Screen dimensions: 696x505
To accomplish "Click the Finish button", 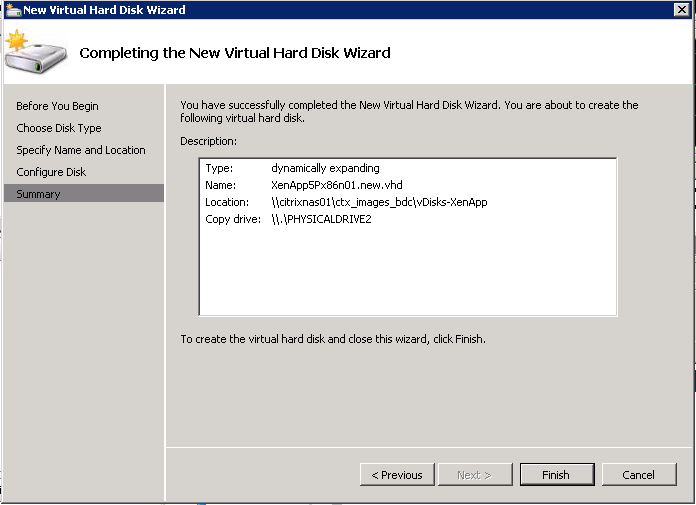I will 557,475.
